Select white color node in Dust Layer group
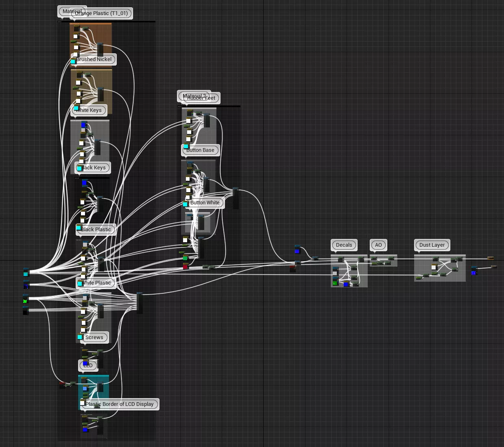504x447 pixels. (x=434, y=267)
